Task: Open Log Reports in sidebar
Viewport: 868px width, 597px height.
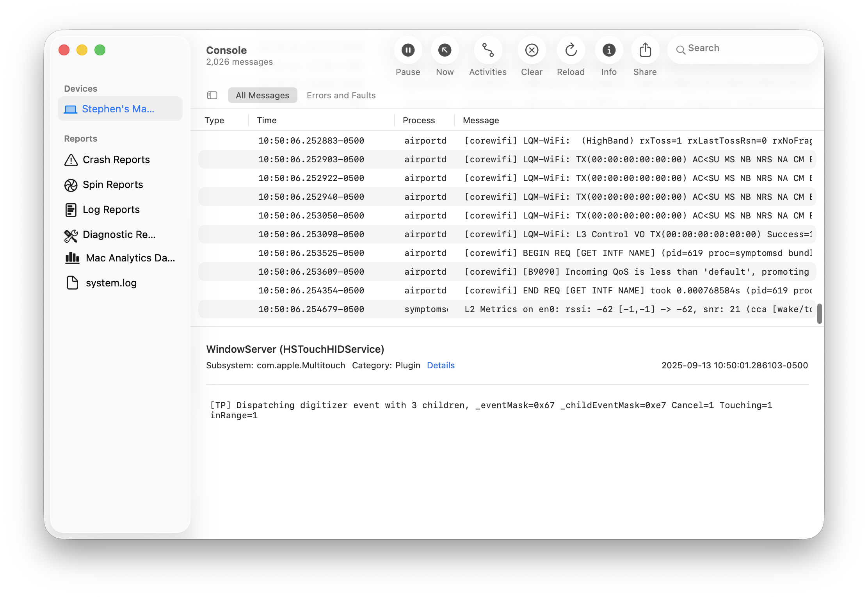Action: (x=111, y=210)
